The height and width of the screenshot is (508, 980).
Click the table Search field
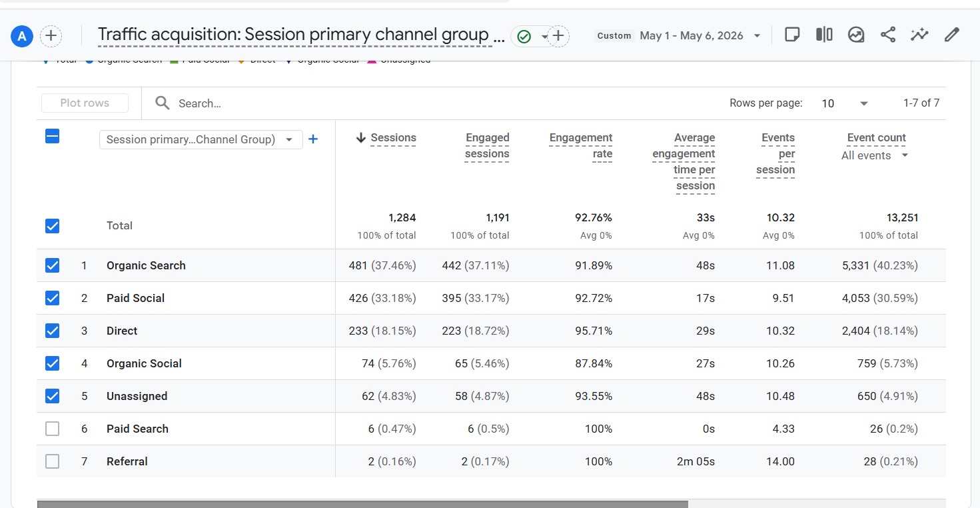click(x=440, y=103)
